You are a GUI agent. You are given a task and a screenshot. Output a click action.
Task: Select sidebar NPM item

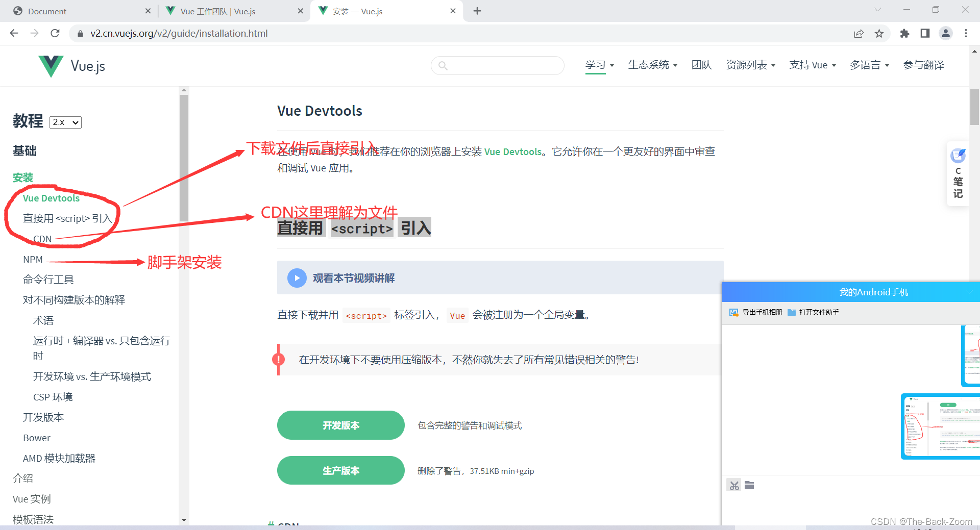pyautogui.click(x=33, y=259)
